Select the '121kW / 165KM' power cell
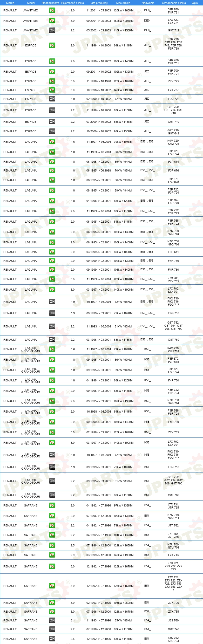Viewport: 203px width, 644px height. (x=124, y=545)
